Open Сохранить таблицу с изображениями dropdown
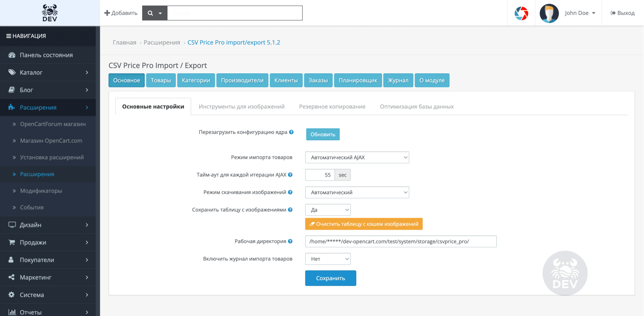 328,210
